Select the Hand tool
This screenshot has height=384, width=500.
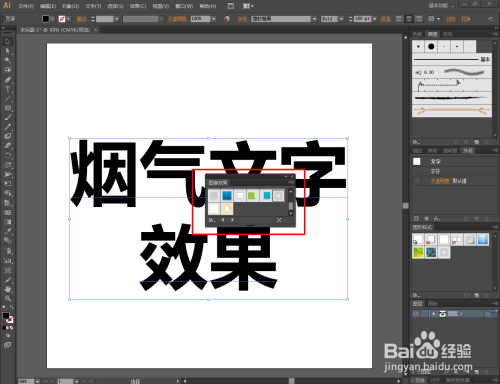pyautogui.click(x=8, y=289)
